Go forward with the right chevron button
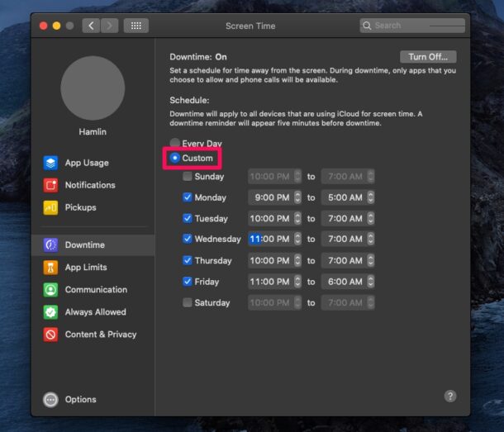This screenshot has height=432, width=504. [109, 26]
